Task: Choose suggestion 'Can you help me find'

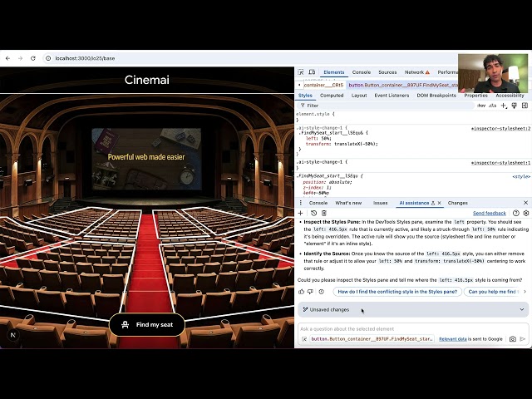Action: pyautogui.click(x=493, y=292)
